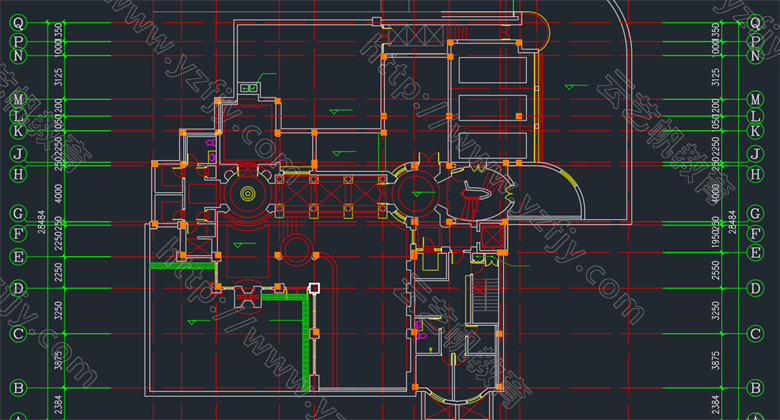Screen dimensions: 780x420
Task: Select grid bubble L on the left axis
Action: tap(18, 116)
